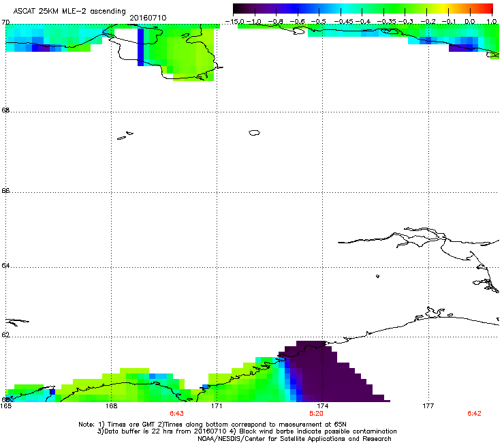504x443 pixels.
Task: Click the "-0.6" color scale label
Action: point(297,22)
